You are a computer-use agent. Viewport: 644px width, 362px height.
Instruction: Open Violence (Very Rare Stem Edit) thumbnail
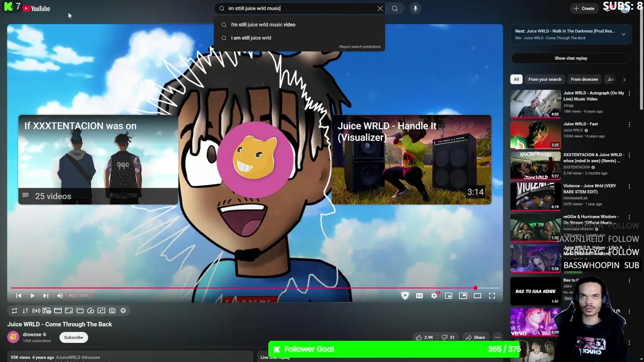tap(535, 196)
